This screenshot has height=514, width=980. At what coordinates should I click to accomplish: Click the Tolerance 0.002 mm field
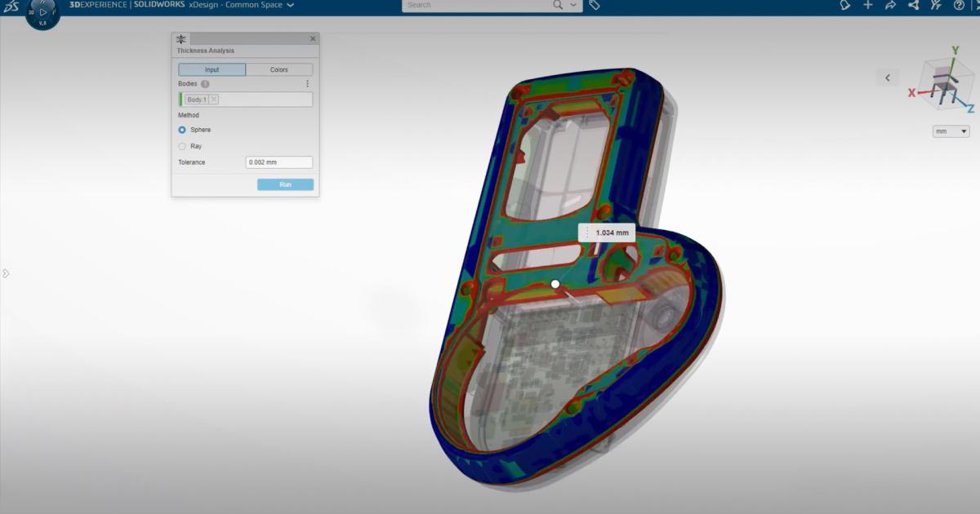[279, 162]
